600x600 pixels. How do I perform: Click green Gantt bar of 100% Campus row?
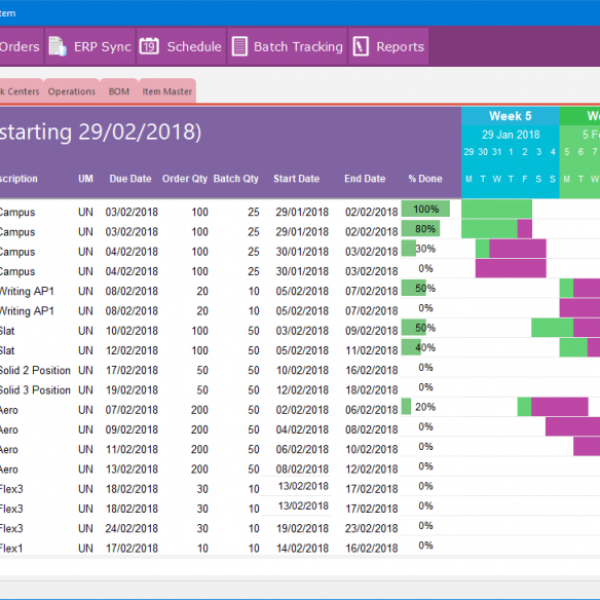click(496, 209)
